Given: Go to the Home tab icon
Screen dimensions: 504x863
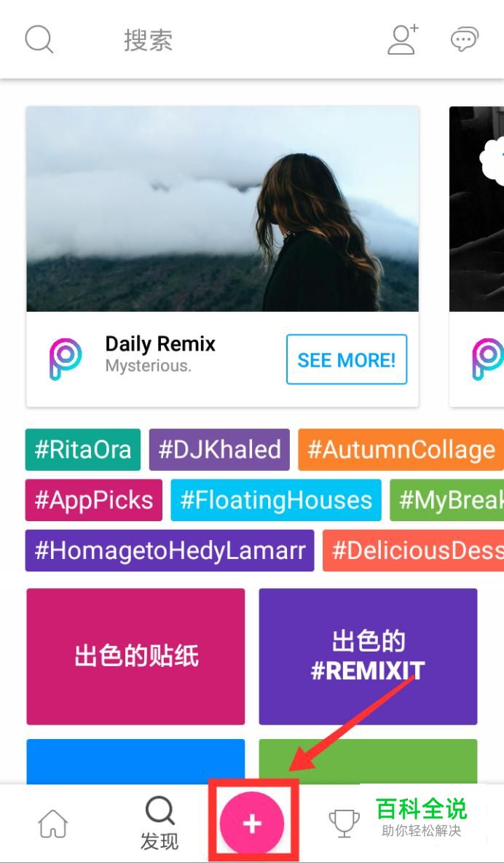Looking at the screenshot, I should click(x=53, y=824).
